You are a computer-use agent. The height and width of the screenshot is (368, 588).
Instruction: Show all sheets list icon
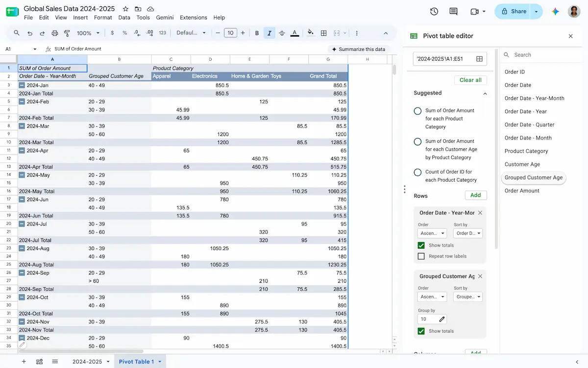55,362
